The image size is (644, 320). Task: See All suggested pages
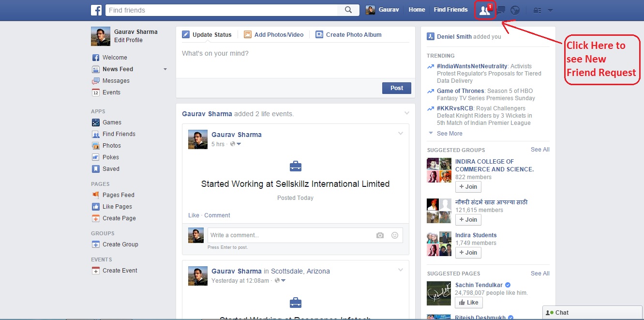point(540,274)
